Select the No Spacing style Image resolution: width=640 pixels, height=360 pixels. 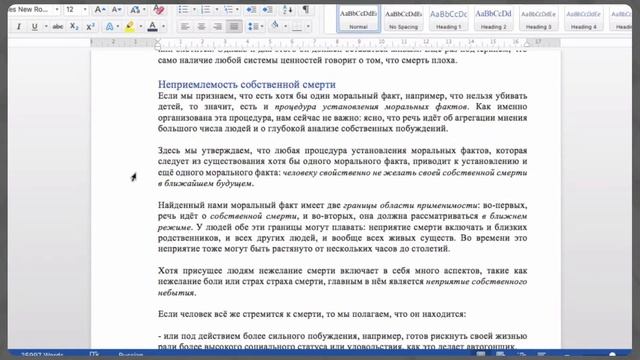coord(403,18)
